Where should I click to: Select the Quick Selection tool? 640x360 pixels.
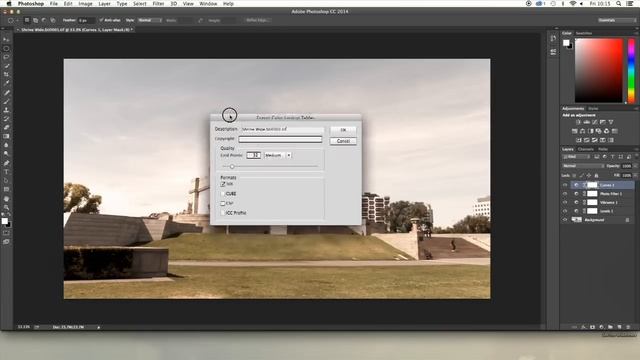point(6,66)
